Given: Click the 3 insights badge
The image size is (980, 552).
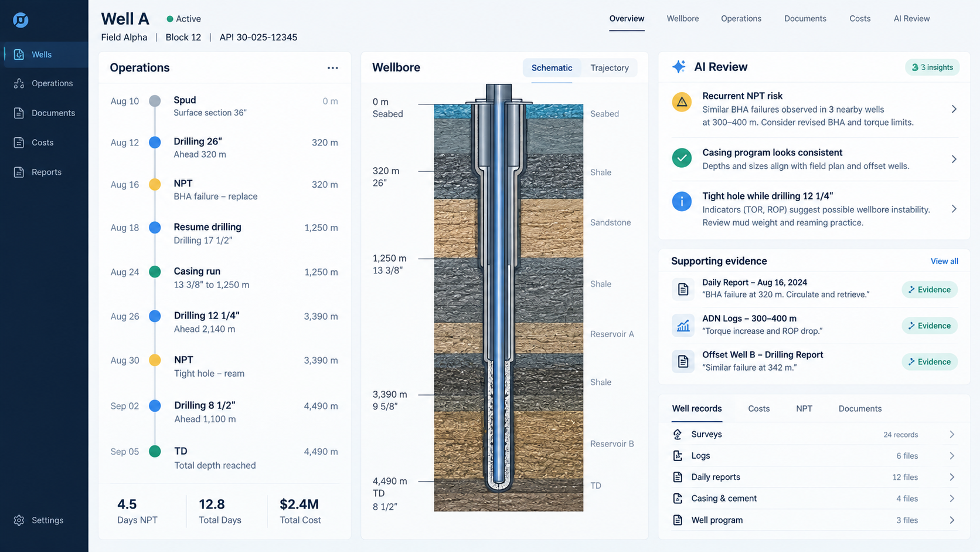Looking at the screenshot, I should [932, 67].
